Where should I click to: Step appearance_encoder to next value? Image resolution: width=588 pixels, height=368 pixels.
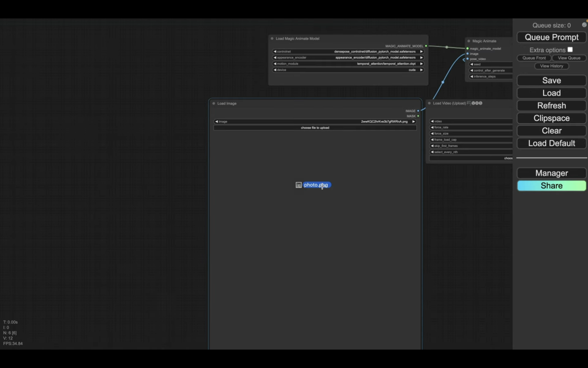tap(422, 57)
